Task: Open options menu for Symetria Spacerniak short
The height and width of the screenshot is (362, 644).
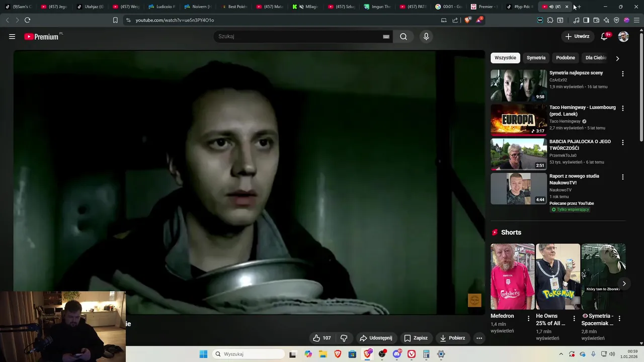Action: click(619, 318)
